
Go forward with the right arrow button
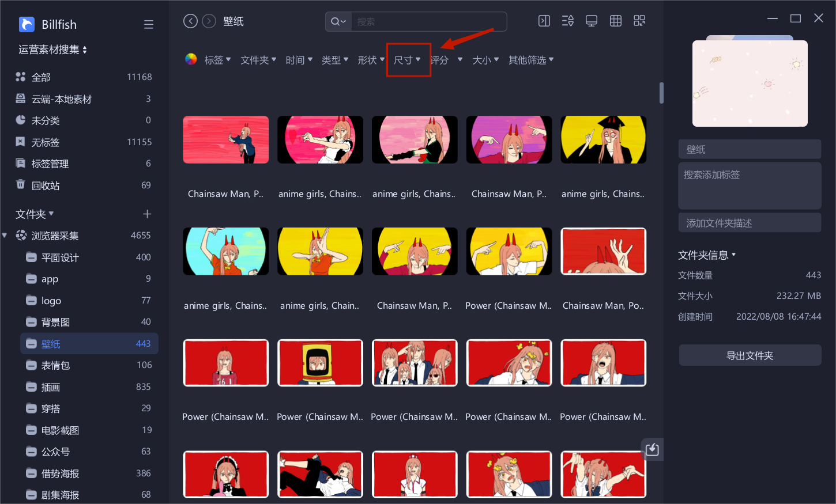[x=209, y=21]
